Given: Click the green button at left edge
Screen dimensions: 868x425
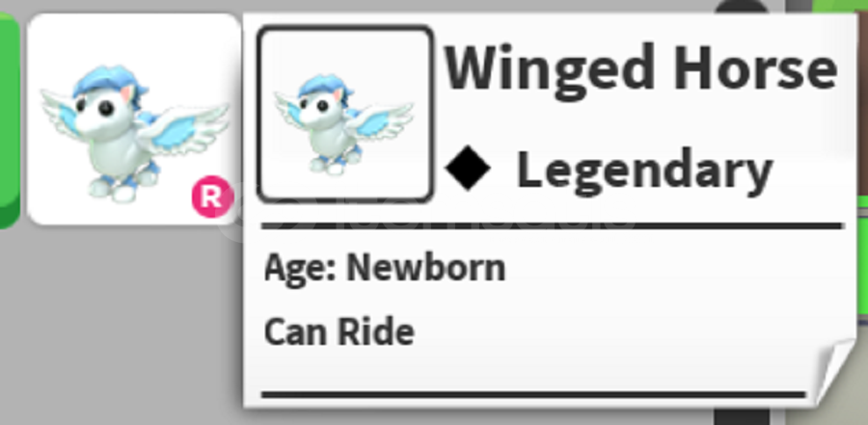Looking at the screenshot, I should (9, 119).
